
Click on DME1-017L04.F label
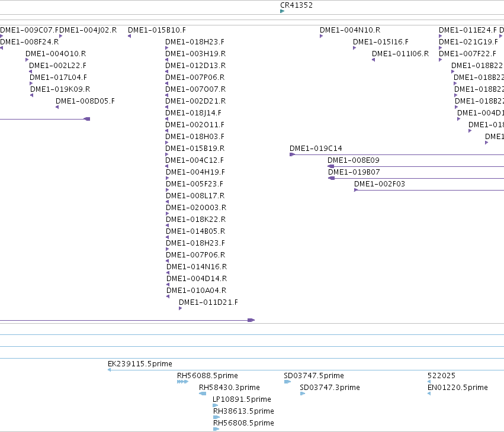pos(58,78)
